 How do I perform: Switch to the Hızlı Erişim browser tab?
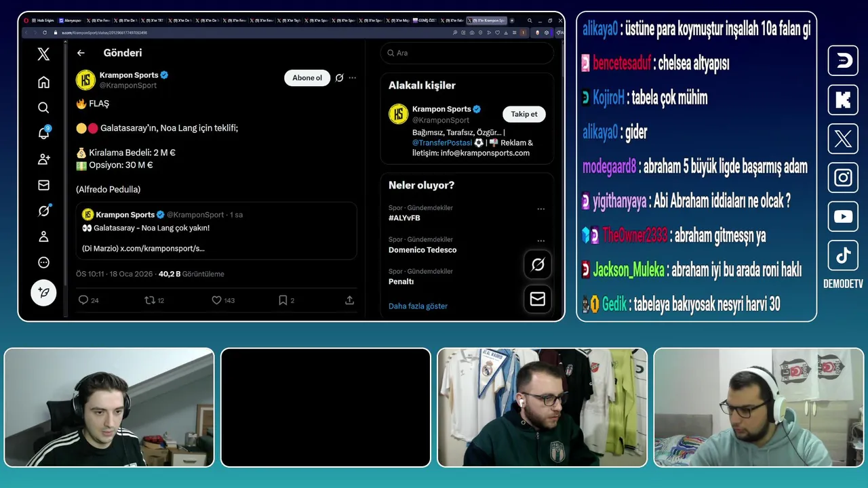coord(42,20)
